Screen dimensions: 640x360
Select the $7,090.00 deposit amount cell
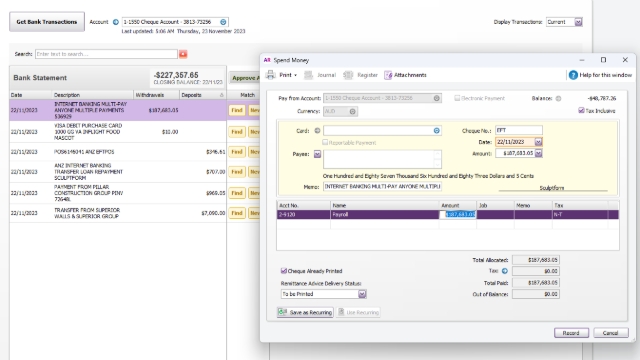tap(213, 213)
